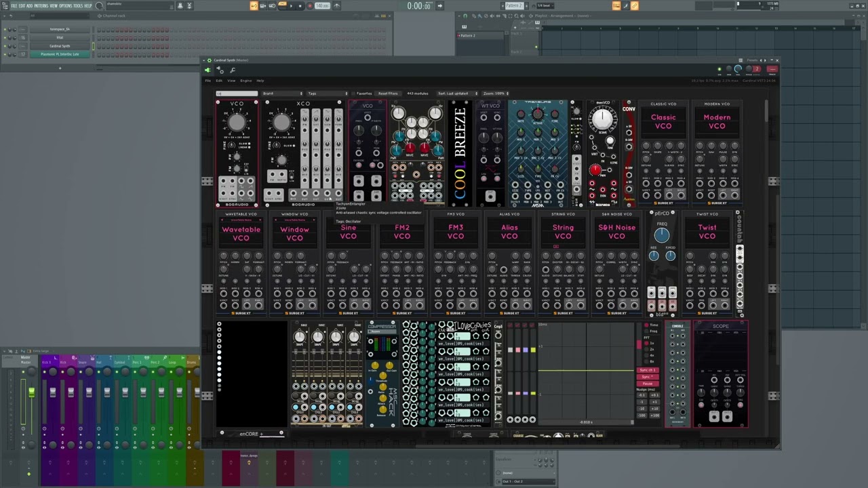Select the Twist VCO module
Image resolution: width=868 pixels, height=488 pixels.
pos(707,263)
